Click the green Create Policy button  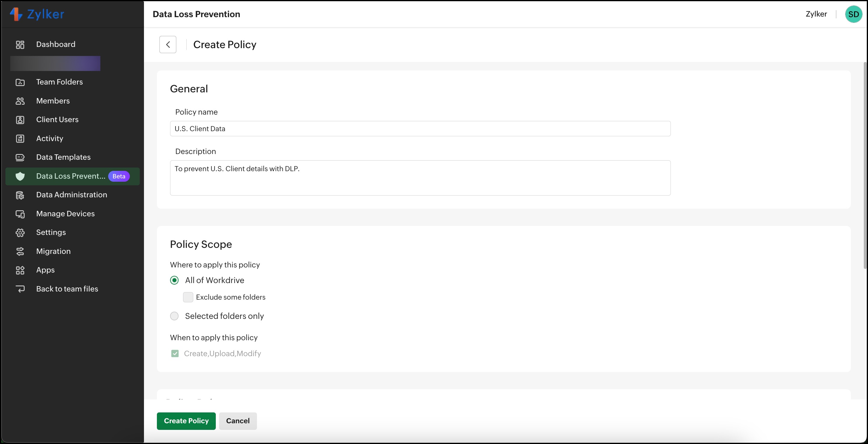[186, 421]
